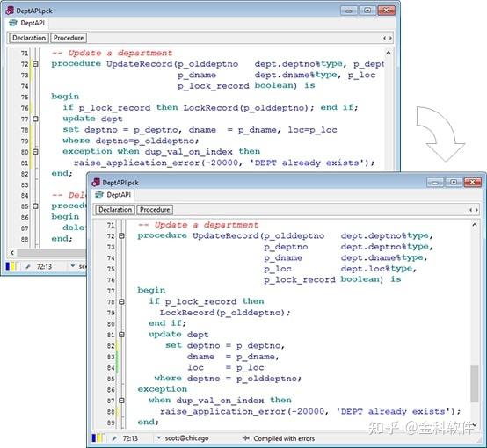Restore the front DeptAPI.pck window
The height and width of the screenshot is (448, 487).
click(x=454, y=182)
